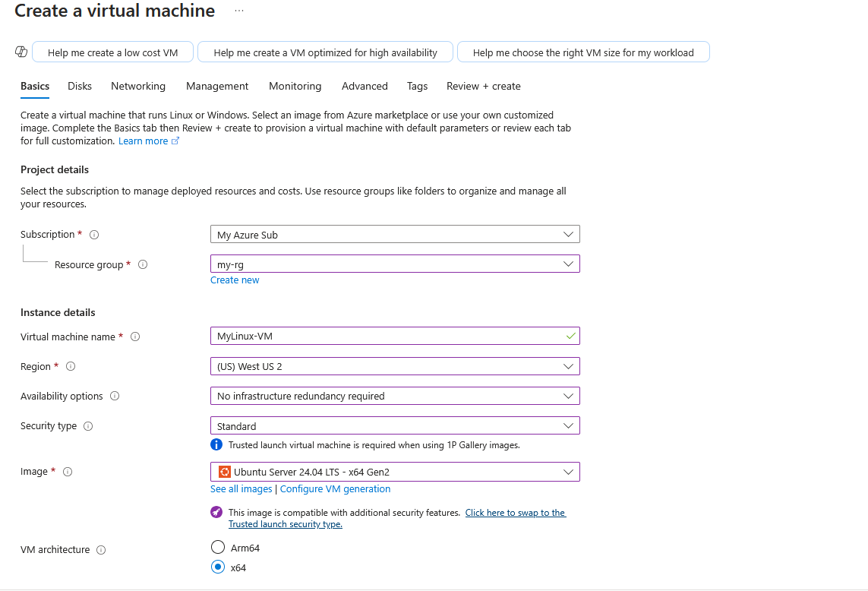Click 'Help me create a VM optimized for high availability'

326,52
